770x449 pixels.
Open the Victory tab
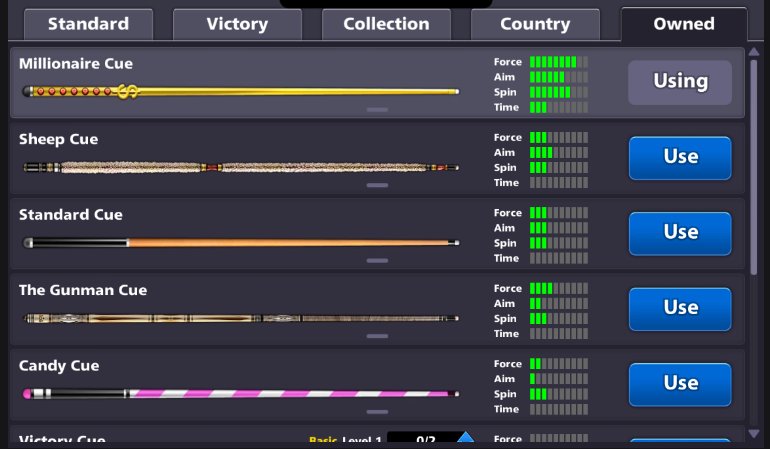[237, 24]
